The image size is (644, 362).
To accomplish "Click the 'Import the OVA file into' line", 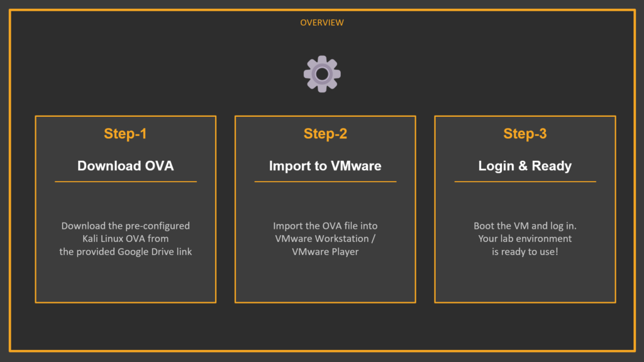I will (325, 226).
